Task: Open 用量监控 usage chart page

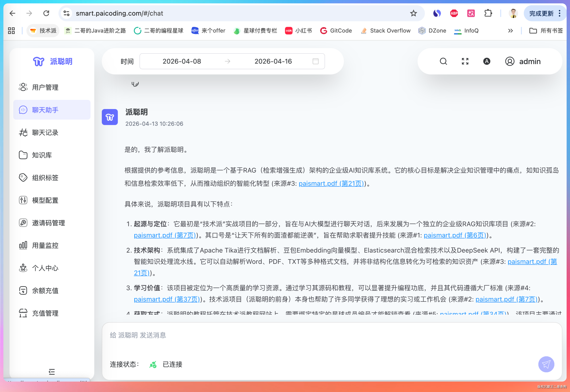Action: point(45,245)
